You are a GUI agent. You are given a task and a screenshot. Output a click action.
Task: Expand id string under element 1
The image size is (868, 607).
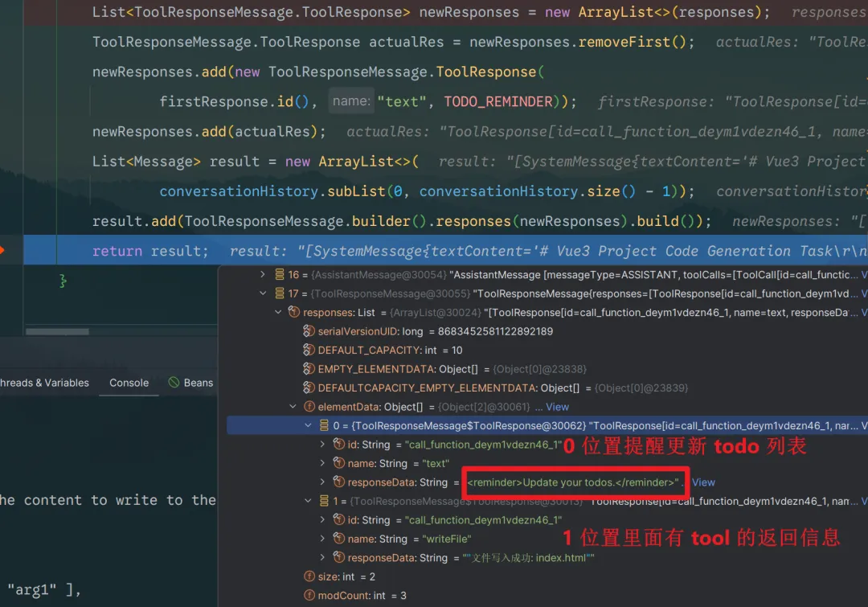tap(323, 519)
